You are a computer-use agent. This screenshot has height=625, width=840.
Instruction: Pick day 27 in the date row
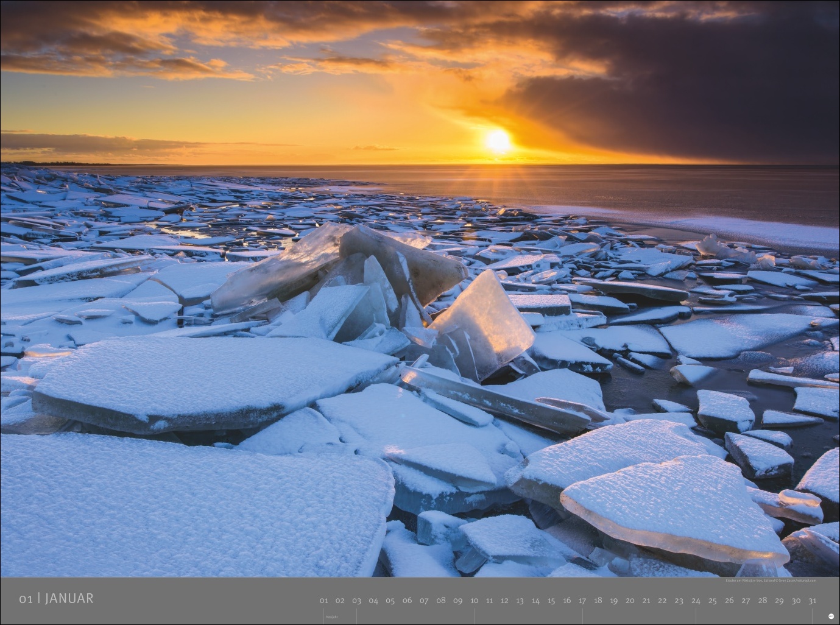click(x=746, y=601)
